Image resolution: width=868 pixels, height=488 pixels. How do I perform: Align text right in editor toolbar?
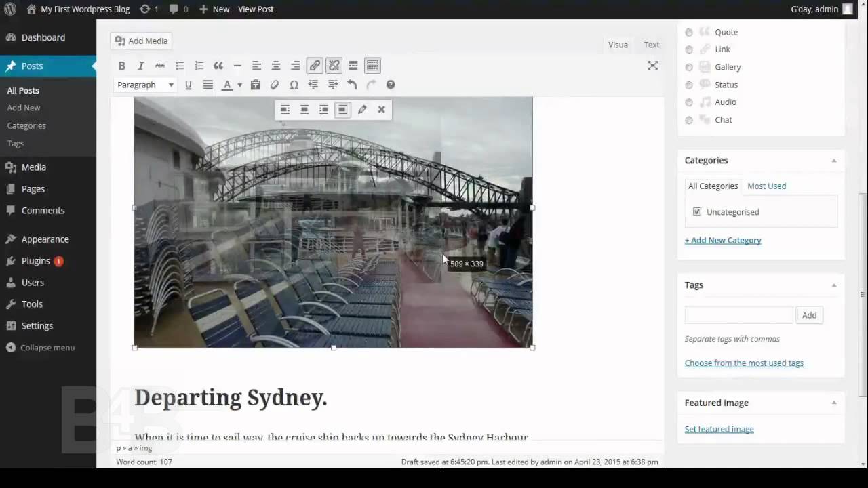(x=295, y=66)
